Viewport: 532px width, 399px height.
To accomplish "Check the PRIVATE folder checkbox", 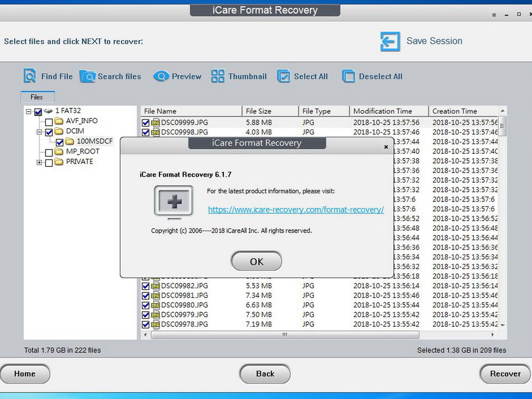I will [x=49, y=163].
